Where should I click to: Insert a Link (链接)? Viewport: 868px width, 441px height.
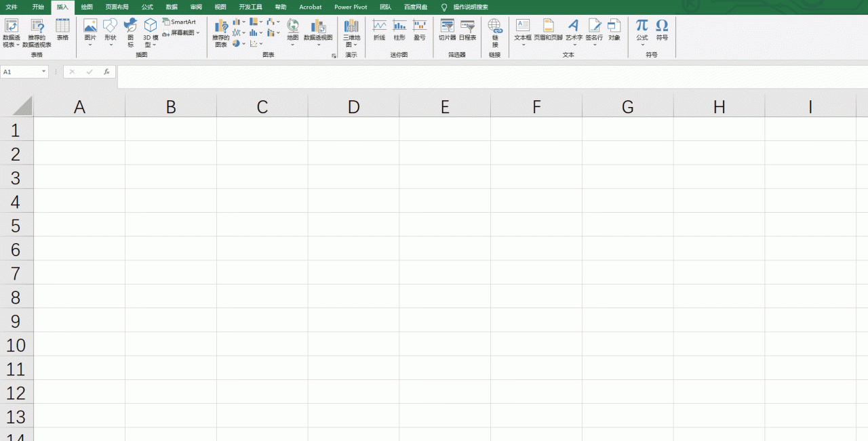495,33
